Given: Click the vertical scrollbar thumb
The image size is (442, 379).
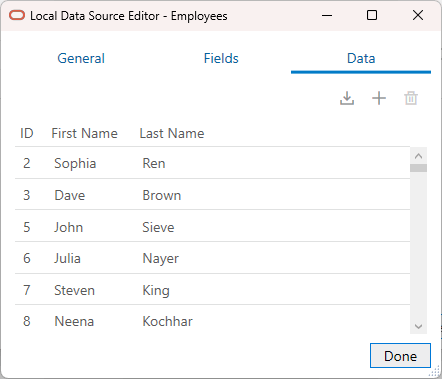Looking at the screenshot, I should pos(419,168).
